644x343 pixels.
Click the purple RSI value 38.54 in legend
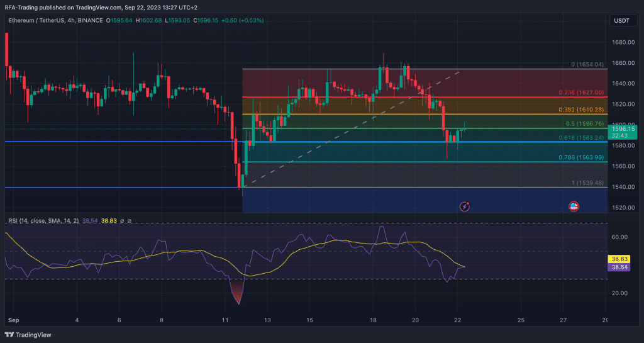pyautogui.click(x=90, y=220)
